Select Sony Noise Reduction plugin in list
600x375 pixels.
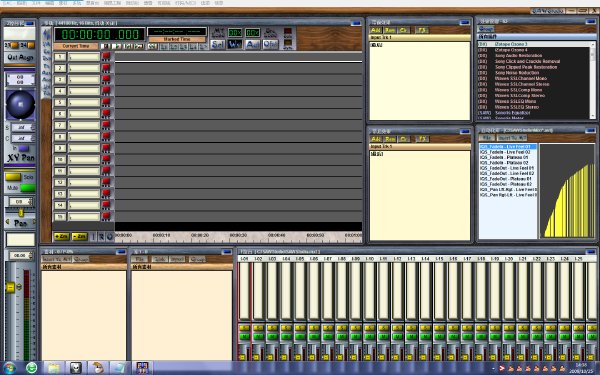coord(517,73)
